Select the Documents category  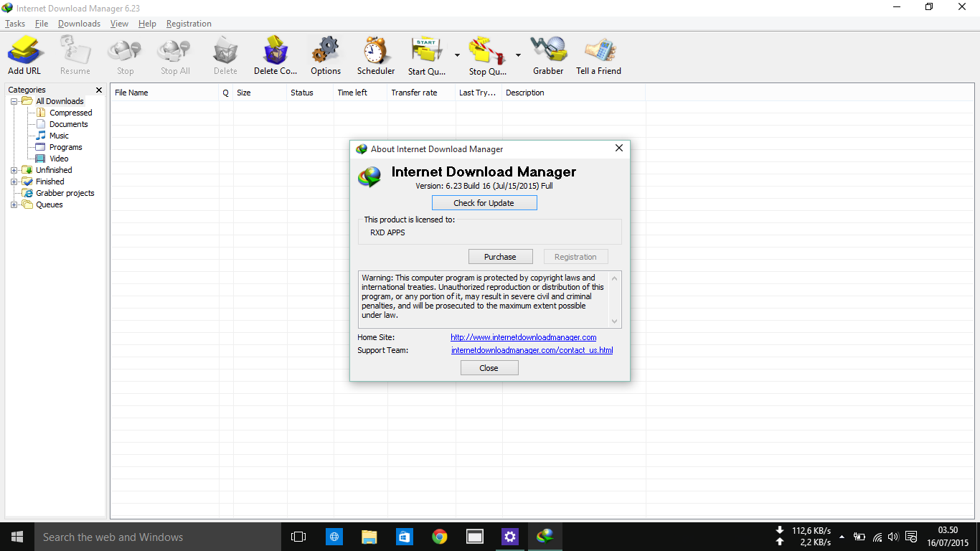68,124
